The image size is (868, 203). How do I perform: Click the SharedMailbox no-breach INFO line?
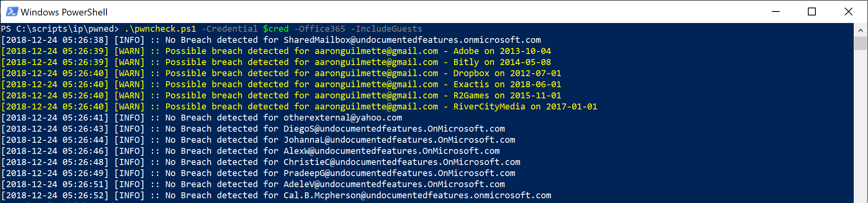pyautogui.click(x=271, y=40)
